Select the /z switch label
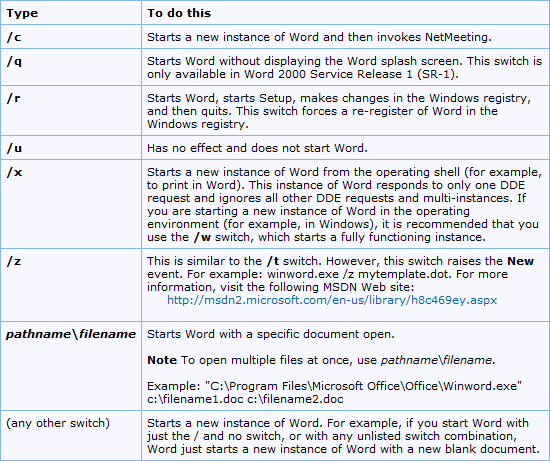Image resolution: width=550 pixels, height=461 pixels. pyautogui.click(x=14, y=261)
